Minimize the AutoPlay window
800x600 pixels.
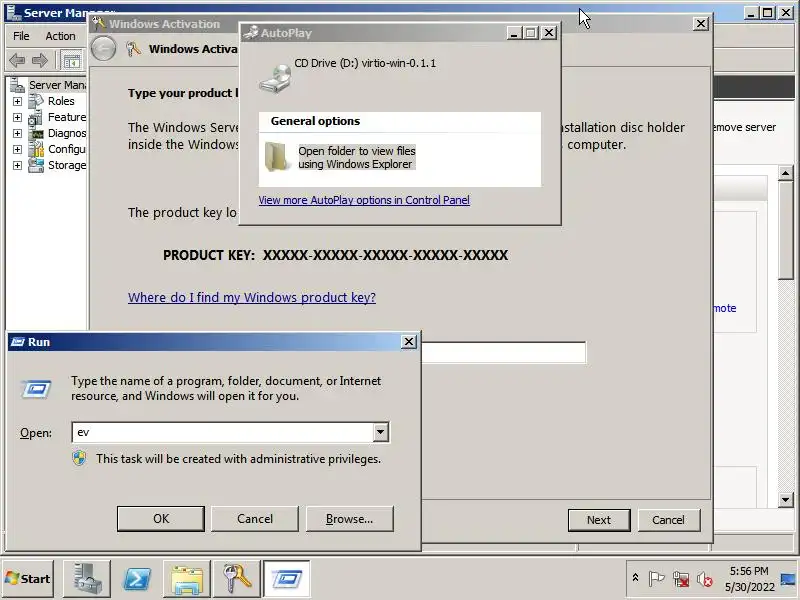[514, 33]
